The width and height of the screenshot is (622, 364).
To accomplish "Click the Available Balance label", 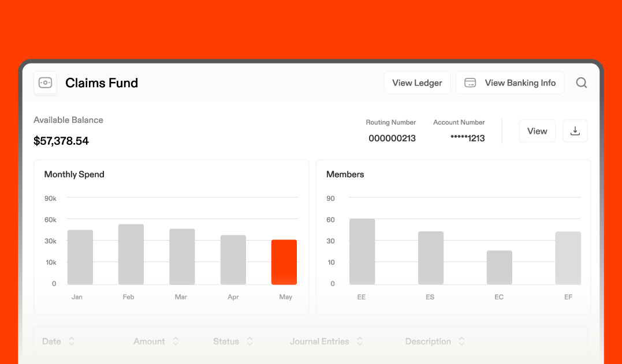I will pyautogui.click(x=68, y=120).
